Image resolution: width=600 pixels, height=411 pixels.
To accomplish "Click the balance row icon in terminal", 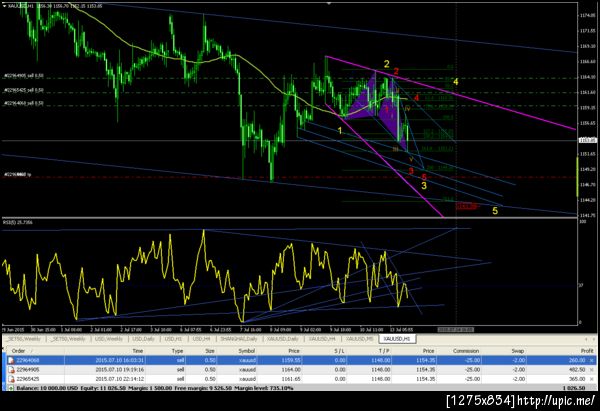I will pos(11,388).
